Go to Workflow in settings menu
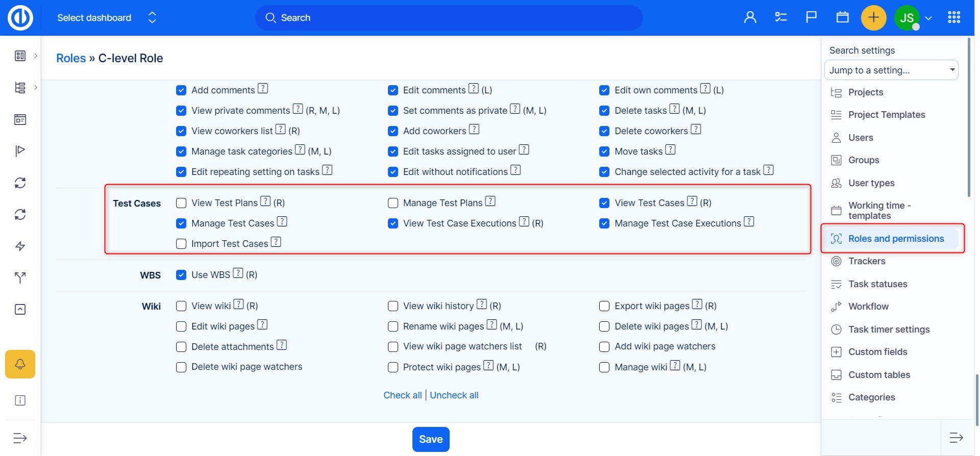 pos(868,307)
